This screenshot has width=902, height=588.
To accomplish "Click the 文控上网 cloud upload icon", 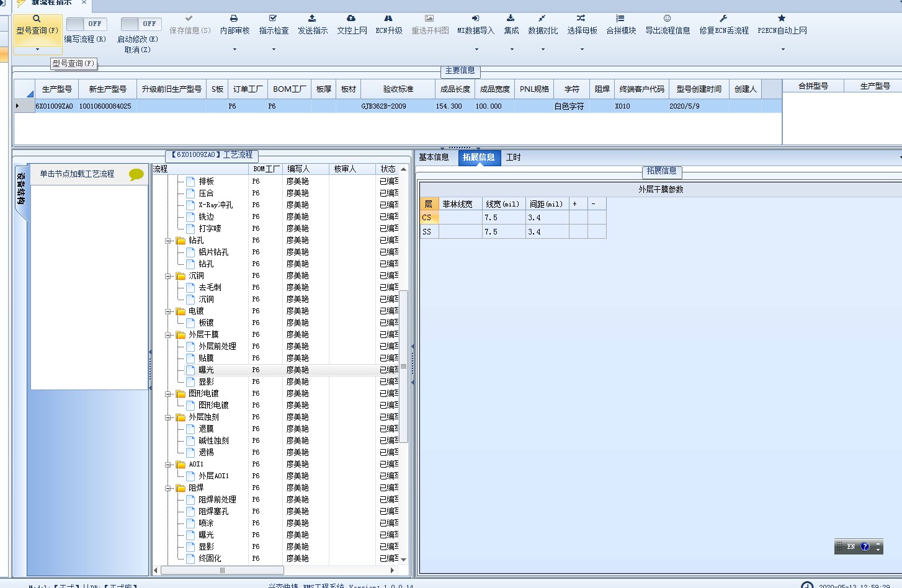I will [351, 19].
